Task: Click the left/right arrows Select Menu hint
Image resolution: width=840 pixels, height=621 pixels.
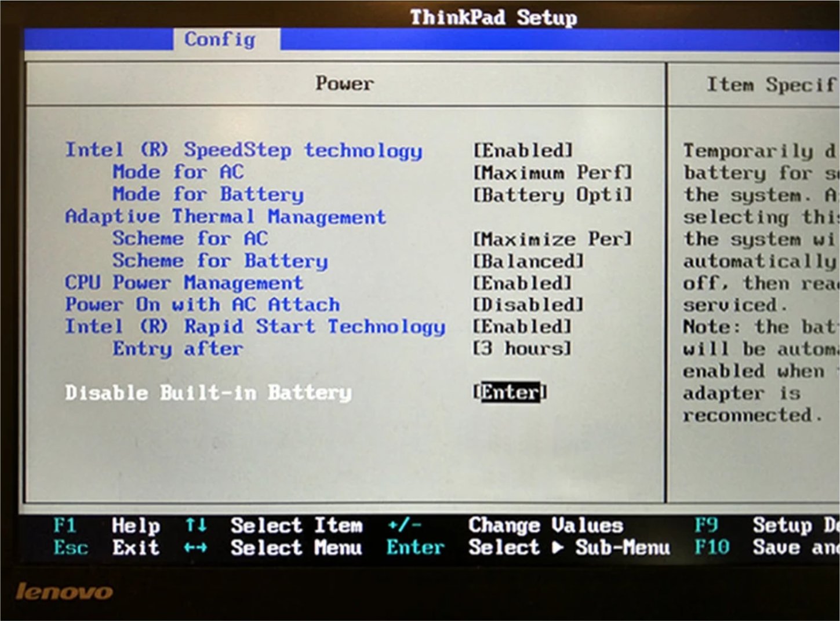Action: 273,547
